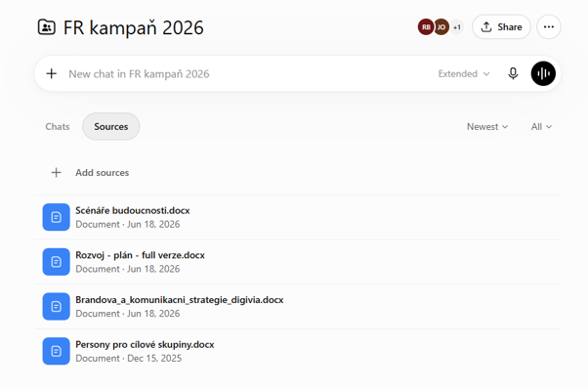Expand the Extended model dropdown
Screen dimensions: 588x391
[x=464, y=74]
